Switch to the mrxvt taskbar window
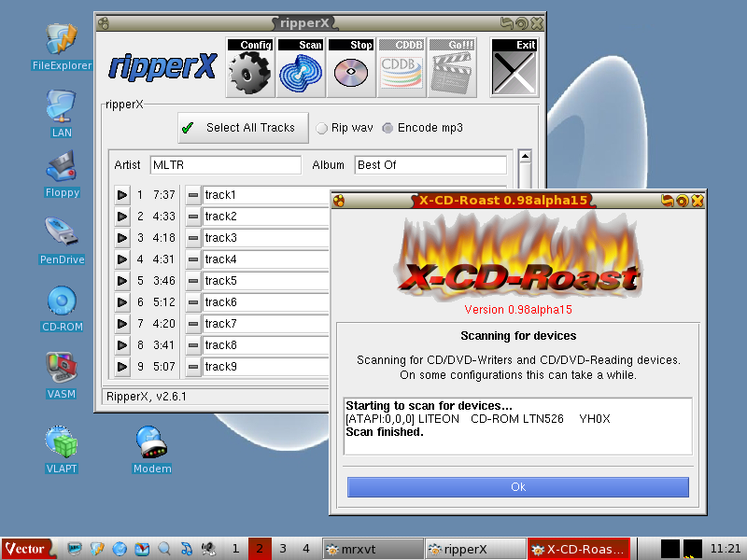Viewport: 747px width, 560px height. tap(373, 549)
